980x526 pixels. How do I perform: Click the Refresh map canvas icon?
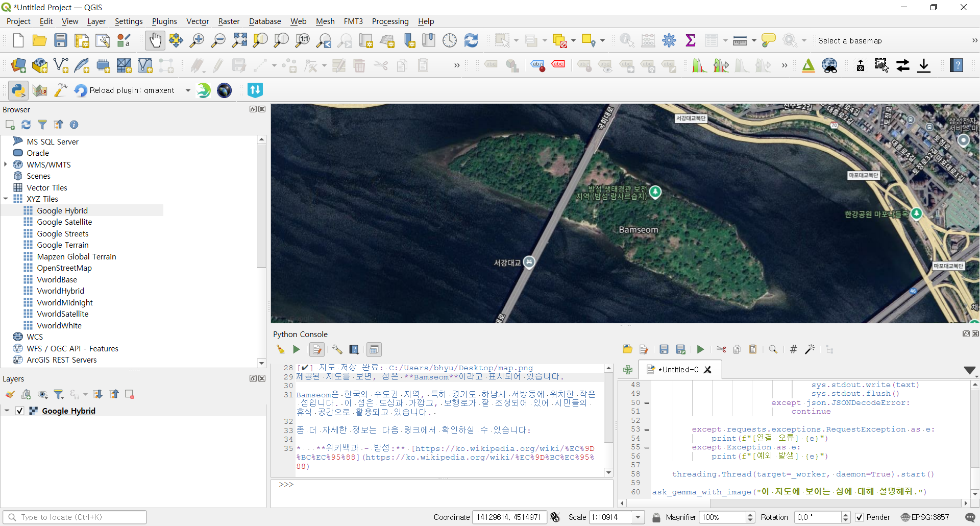point(471,40)
